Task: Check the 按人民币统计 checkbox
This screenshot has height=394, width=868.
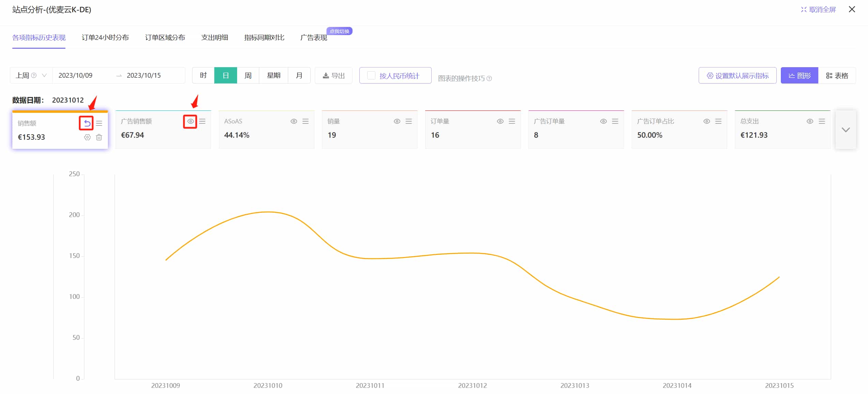Action: coord(371,75)
